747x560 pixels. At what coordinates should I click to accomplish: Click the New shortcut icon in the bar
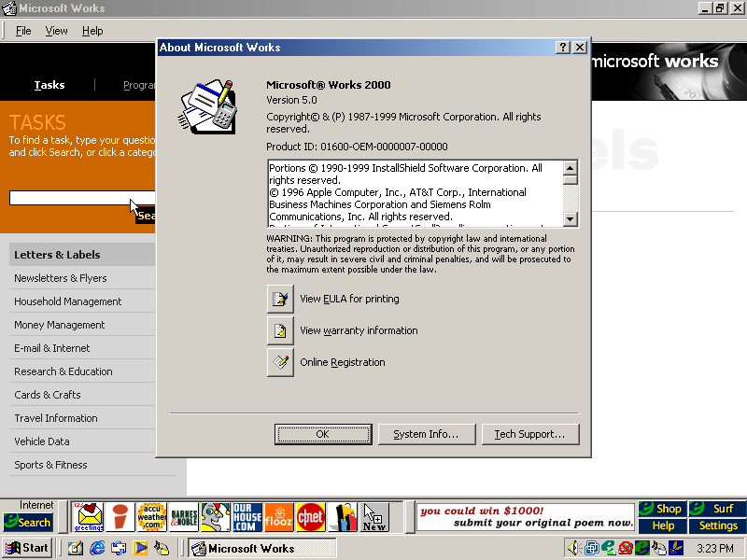tap(374, 516)
